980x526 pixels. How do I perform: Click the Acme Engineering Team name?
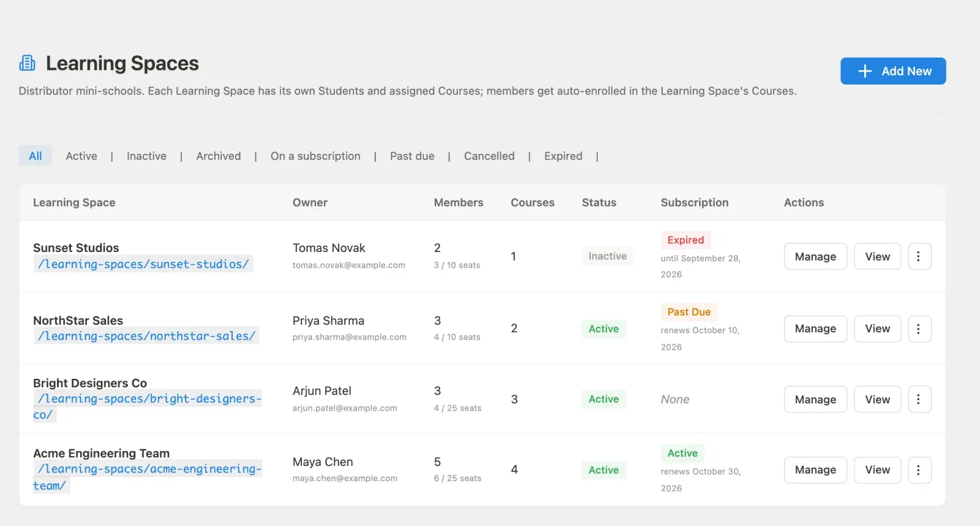tap(101, 453)
